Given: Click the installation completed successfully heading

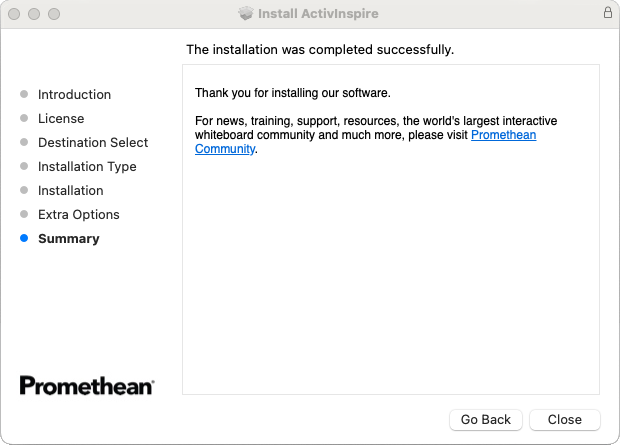Looking at the screenshot, I should click(320, 49).
